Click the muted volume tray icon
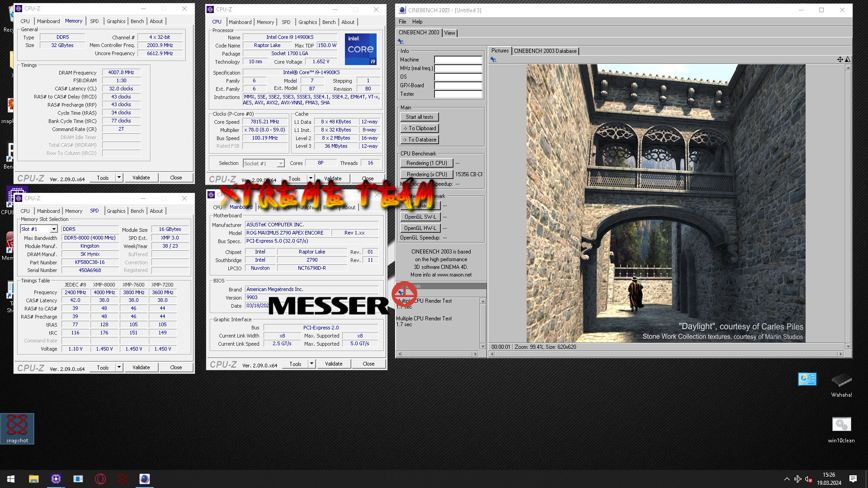This screenshot has height=488, width=868. coord(808,479)
